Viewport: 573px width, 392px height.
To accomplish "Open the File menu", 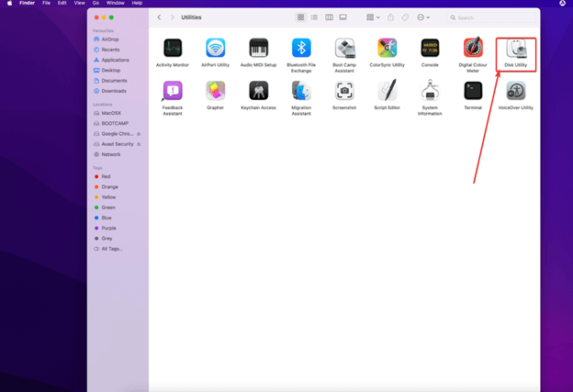I will [x=46, y=3].
